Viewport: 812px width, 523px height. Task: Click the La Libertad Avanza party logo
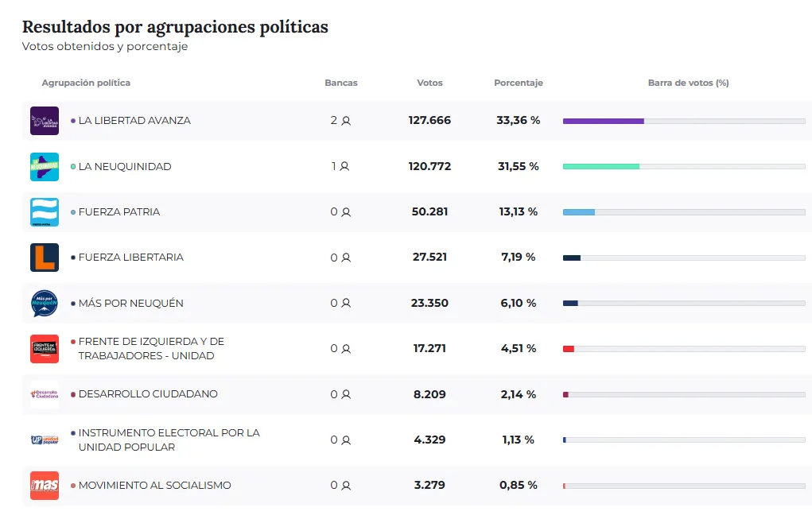tap(45, 121)
